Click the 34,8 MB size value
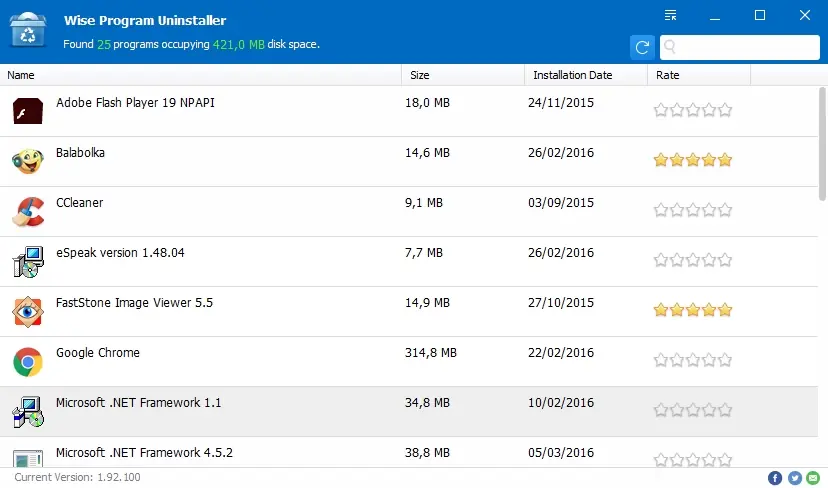828x488 pixels. (x=427, y=402)
